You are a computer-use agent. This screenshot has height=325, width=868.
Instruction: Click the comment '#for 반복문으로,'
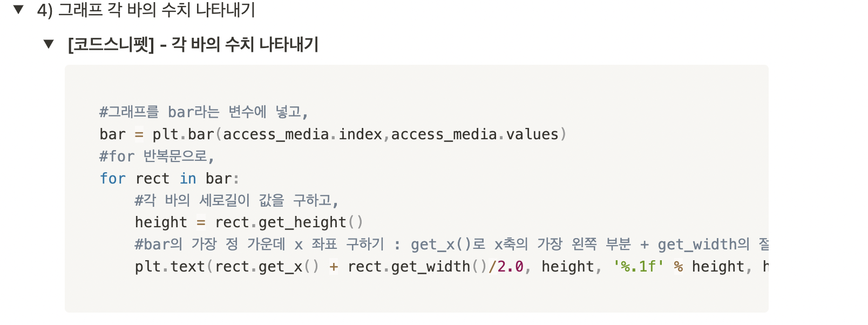click(x=157, y=156)
